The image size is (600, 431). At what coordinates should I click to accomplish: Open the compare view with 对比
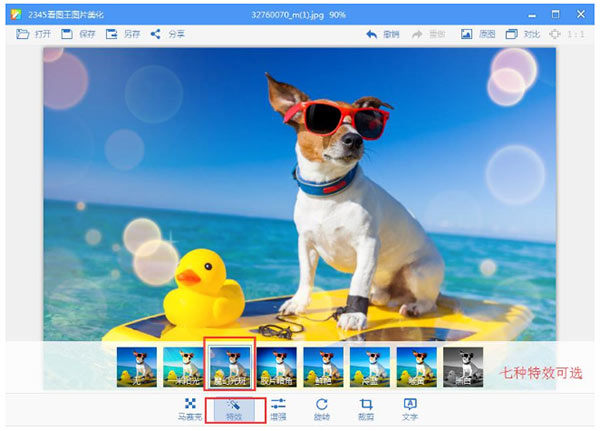512,34
